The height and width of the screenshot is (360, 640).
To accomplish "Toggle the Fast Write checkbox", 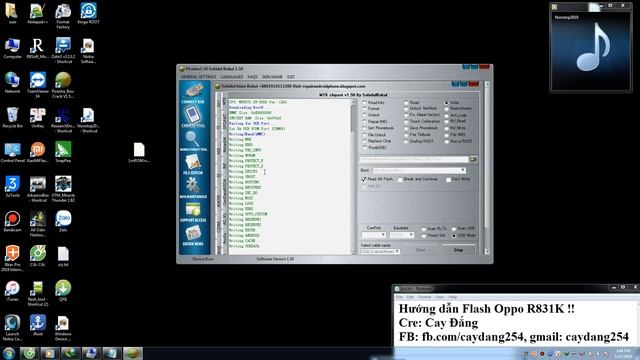I will [x=458, y=179].
